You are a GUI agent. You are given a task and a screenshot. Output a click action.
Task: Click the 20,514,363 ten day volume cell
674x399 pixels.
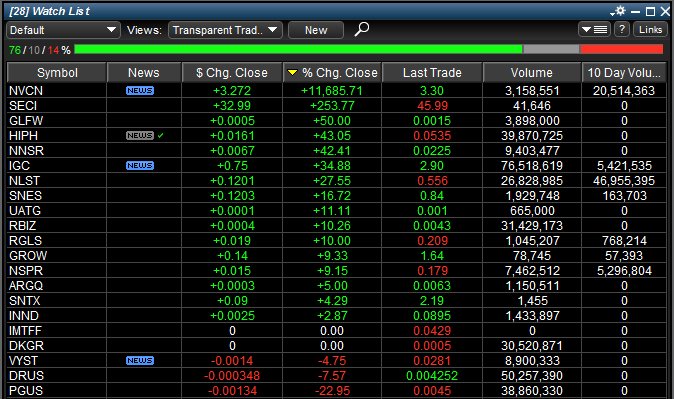(x=624, y=91)
